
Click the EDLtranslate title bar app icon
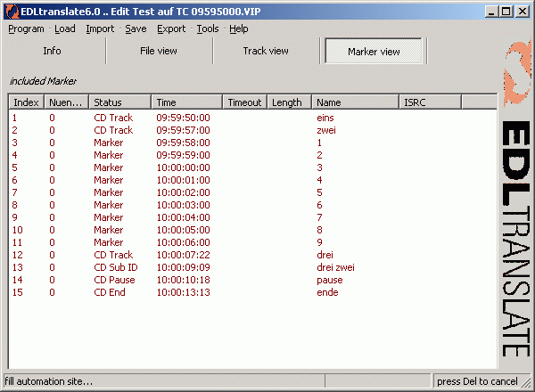[10, 11]
